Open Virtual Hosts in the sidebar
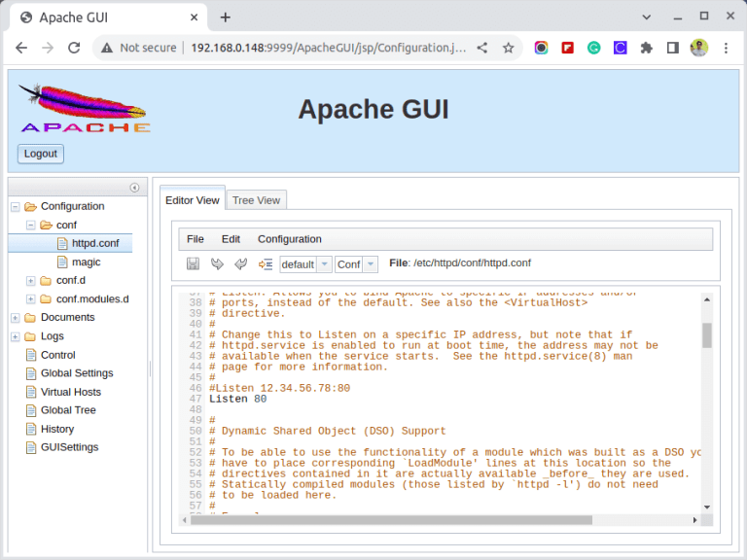 tap(70, 392)
